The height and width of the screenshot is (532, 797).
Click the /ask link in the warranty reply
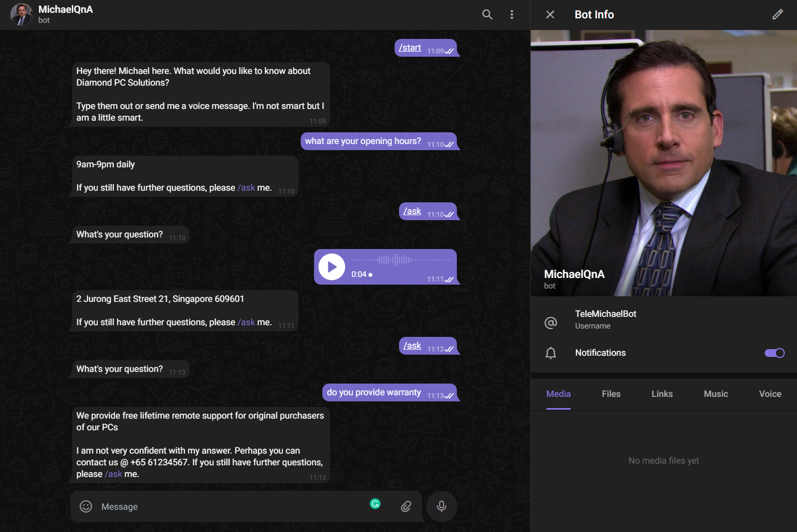point(113,474)
